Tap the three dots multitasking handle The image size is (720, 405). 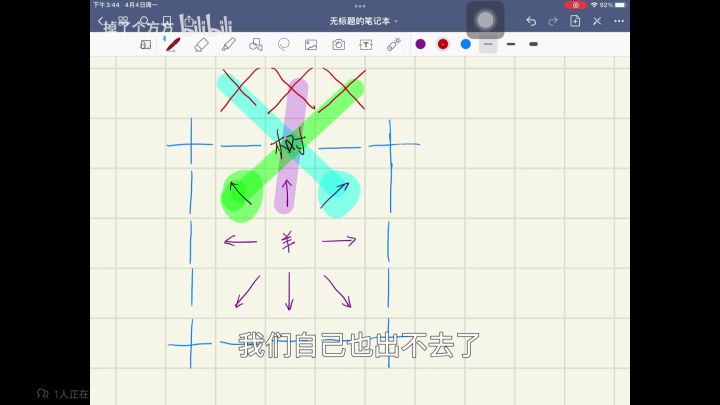[360, 6]
